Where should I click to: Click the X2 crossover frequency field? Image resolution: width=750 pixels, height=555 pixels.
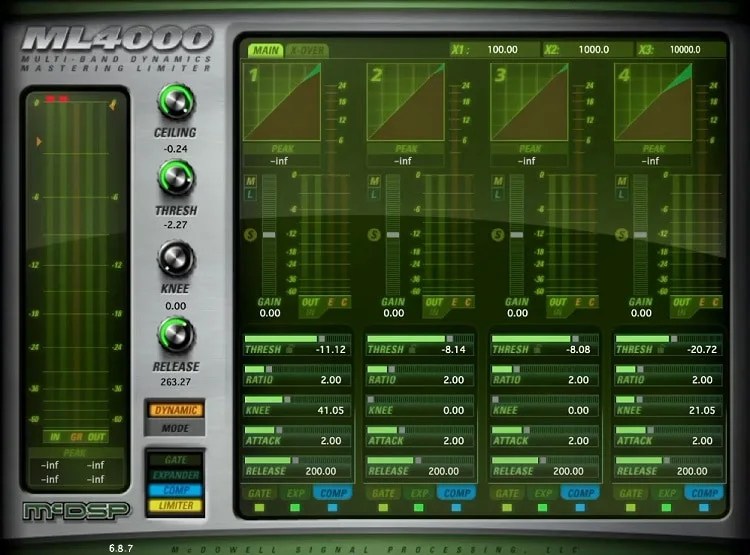pyautogui.click(x=588, y=49)
